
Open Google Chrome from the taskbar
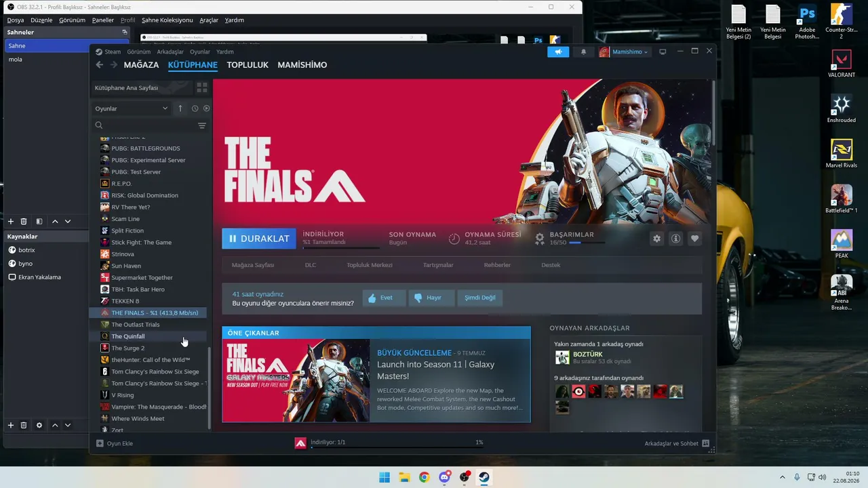click(x=424, y=477)
